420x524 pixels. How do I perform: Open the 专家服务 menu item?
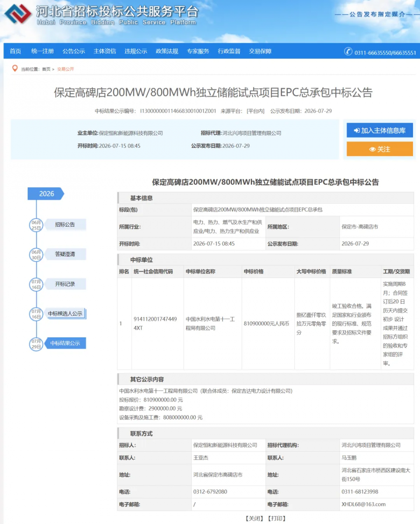click(198, 51)
